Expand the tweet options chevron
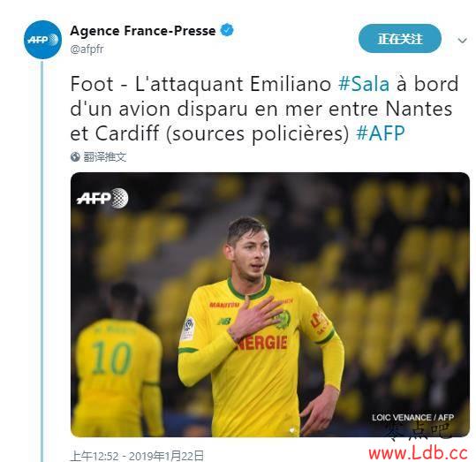 click(x=462, y=40)
